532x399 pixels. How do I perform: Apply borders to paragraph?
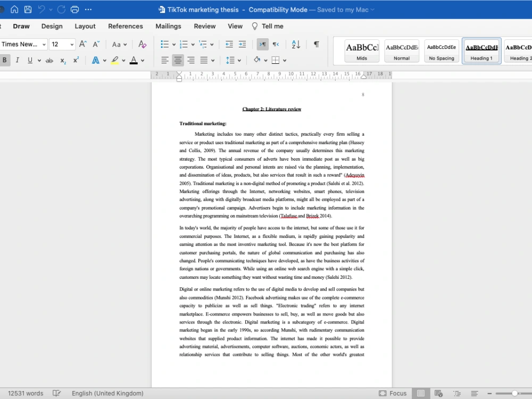point(276,60)
